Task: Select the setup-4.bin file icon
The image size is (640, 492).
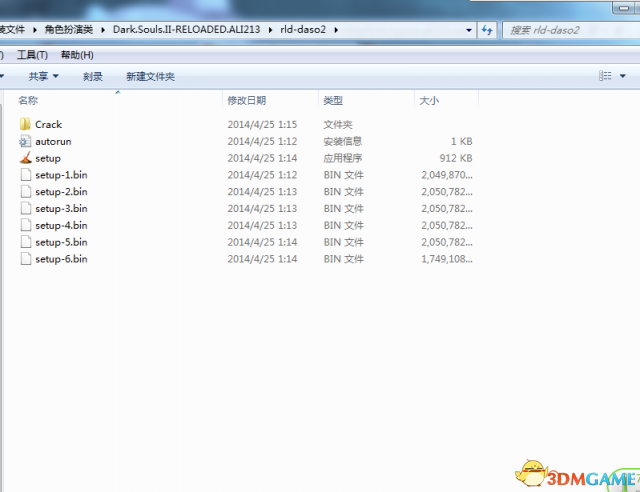Action: click(x=26, y=225)
